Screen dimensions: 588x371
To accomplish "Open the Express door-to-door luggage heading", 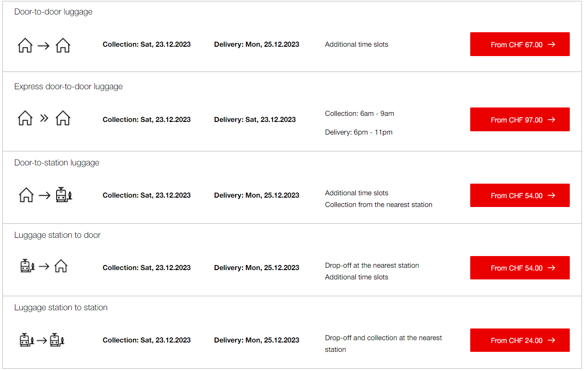I will [68, 86].
